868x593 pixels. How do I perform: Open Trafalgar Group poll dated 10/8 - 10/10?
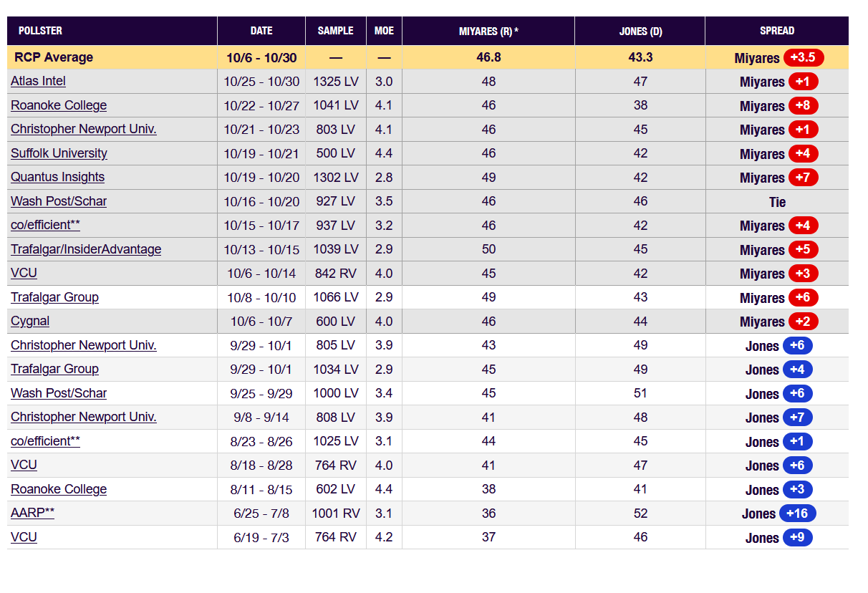tap(54, 297)
